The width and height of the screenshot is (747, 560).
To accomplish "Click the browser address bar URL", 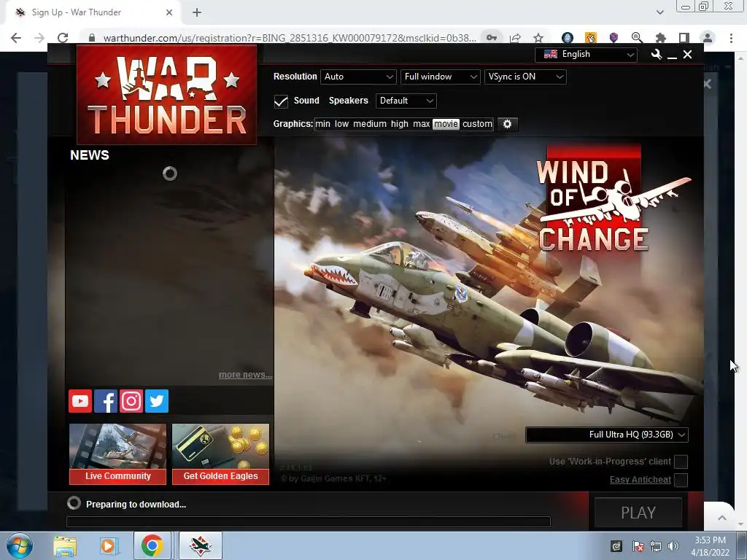I will coord(289,38).
